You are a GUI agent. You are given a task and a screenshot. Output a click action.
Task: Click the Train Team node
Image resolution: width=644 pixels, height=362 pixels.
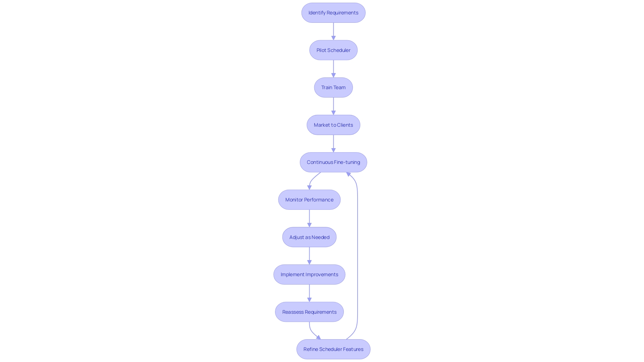[333, 87]
